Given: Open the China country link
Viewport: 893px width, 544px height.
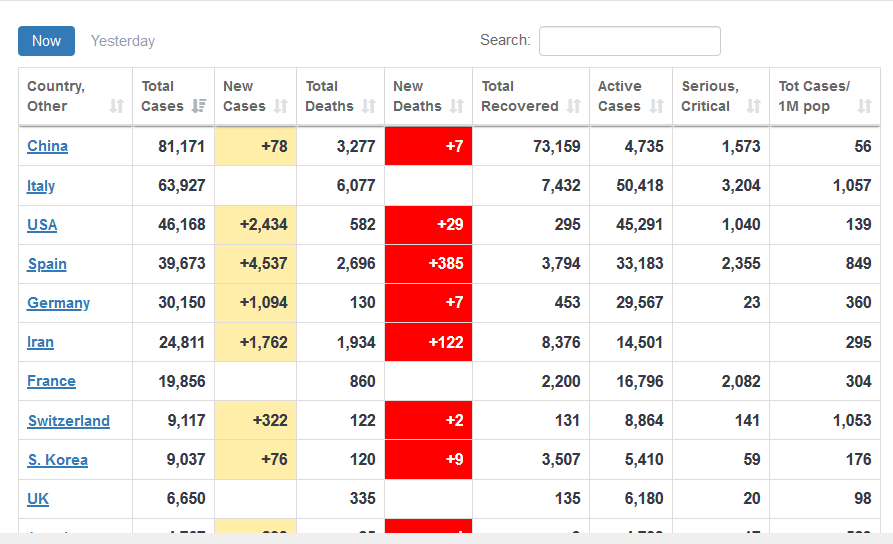Looking at the screenshot, I should click(x=47, y=146).
